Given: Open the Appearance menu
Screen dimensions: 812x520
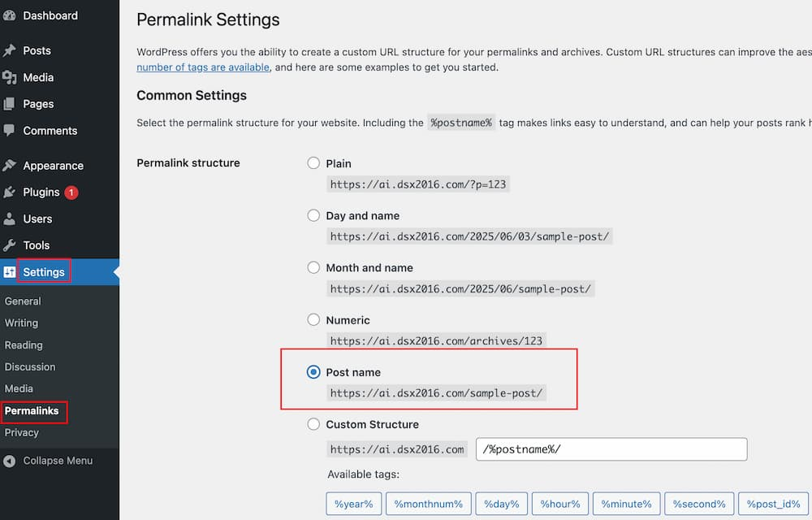Looking at the screenshot, I should point(54,166).
